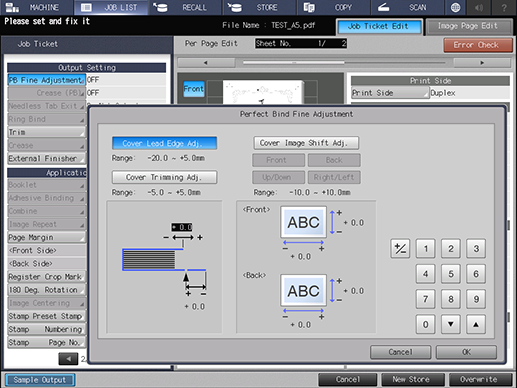Select Cover Lead Edge Adj. option
The height and width of the screenshot is (388, 517).
(164, 143)
